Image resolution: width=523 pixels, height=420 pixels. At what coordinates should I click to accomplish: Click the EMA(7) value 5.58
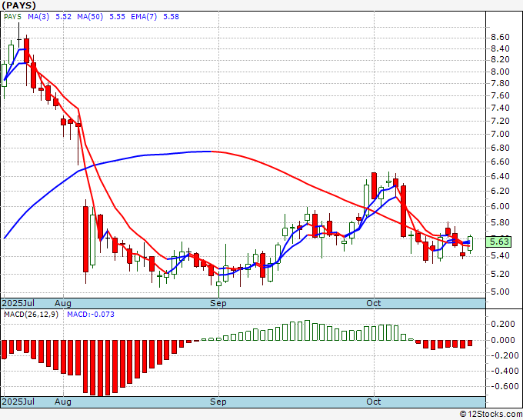point(171,17)
